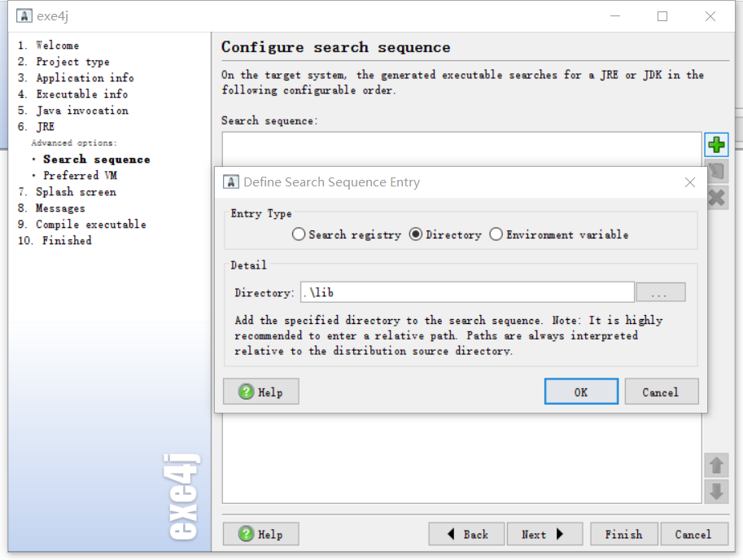
Task: Open step 4 Executable info
Action: point(73,94)
